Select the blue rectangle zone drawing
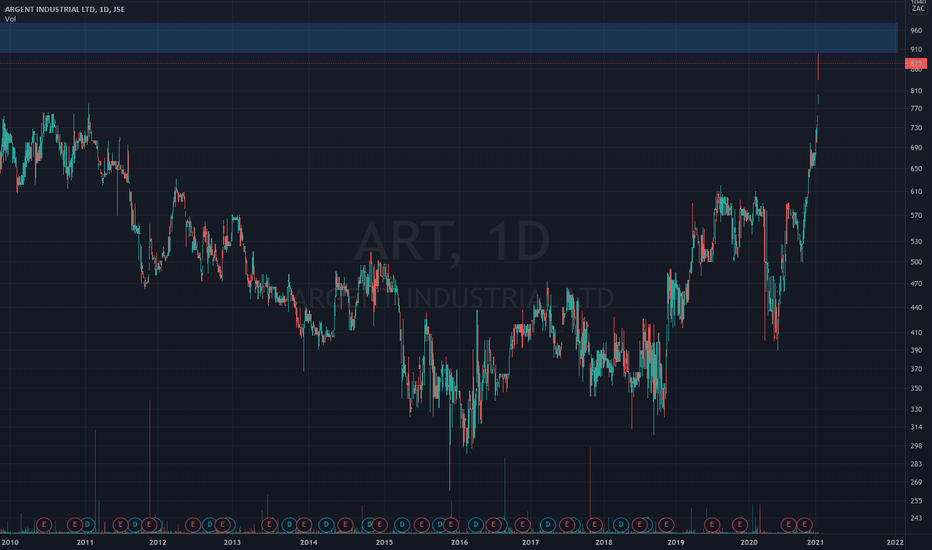This screenshot has width=932, height=550. tap(449, 38)
